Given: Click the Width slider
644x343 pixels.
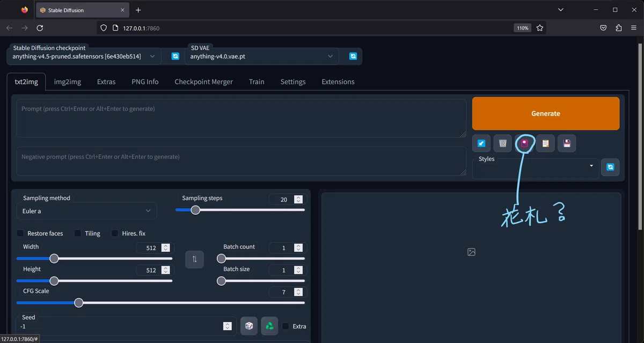Looking at the screenshot, I should click(x=94, y=258).
